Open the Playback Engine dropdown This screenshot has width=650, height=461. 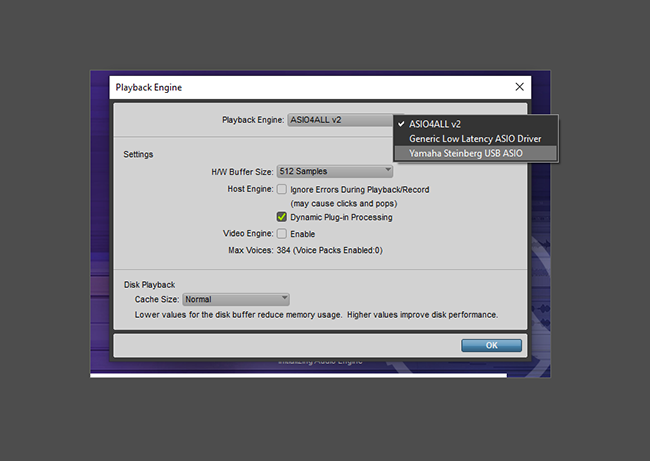point(341,120)
